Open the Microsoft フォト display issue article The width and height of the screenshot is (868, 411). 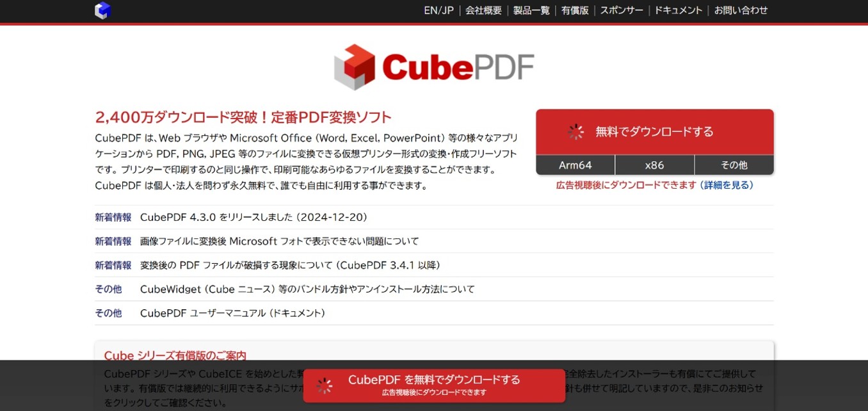[278, 241]
